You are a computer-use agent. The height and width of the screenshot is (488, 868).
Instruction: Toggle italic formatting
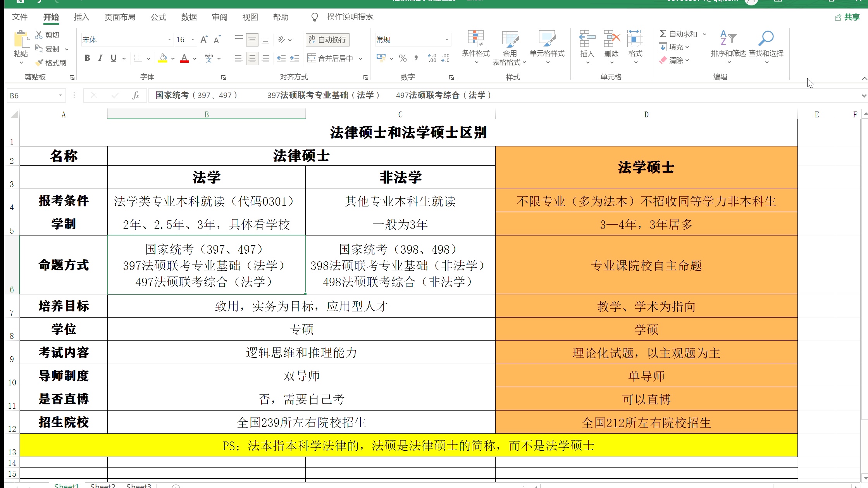[x=100, y=58]
